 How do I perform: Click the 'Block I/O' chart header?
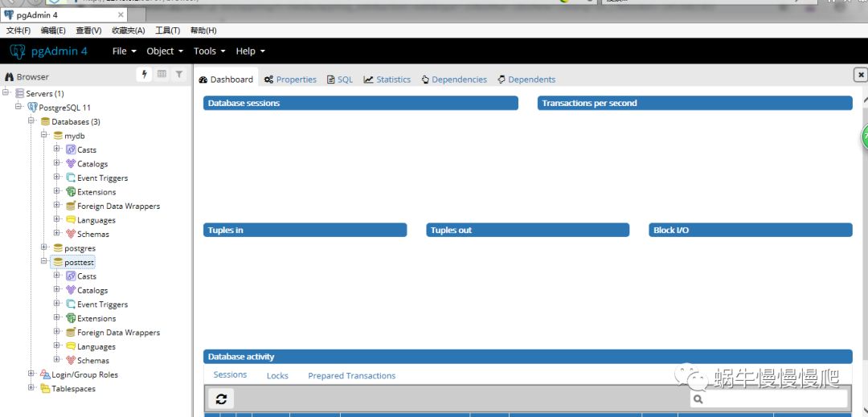pyautogui.click(x=750, y=230)
